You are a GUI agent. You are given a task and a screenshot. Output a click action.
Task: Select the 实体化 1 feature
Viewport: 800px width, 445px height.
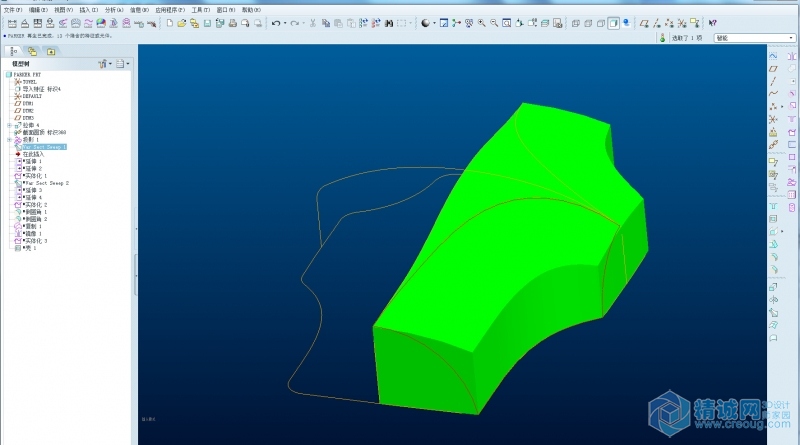[32, 176]
